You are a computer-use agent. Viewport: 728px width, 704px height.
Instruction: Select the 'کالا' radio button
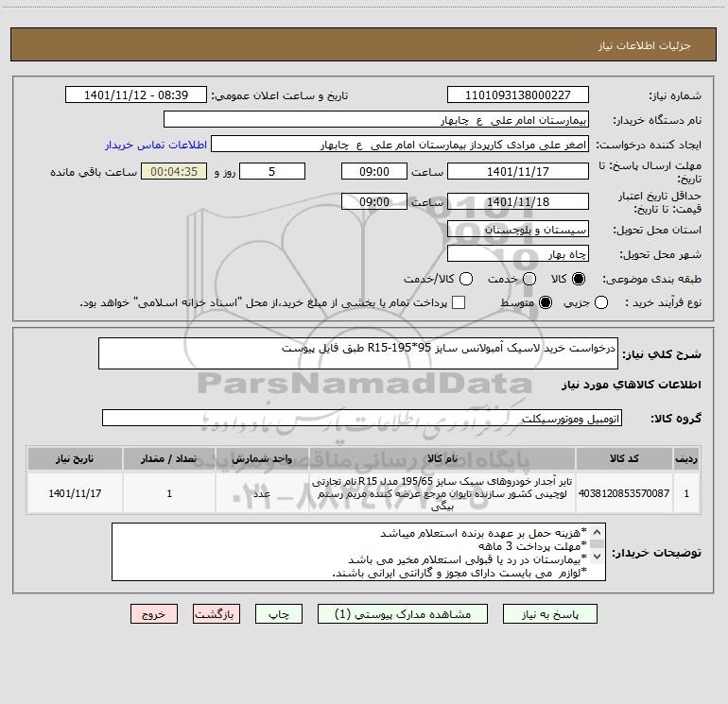click(x=579, y=279)
